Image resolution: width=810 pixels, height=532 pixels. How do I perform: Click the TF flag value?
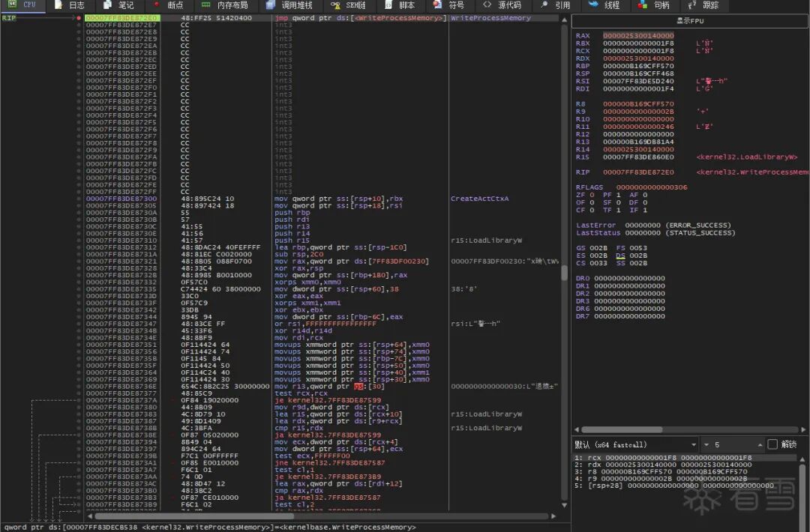618,210
